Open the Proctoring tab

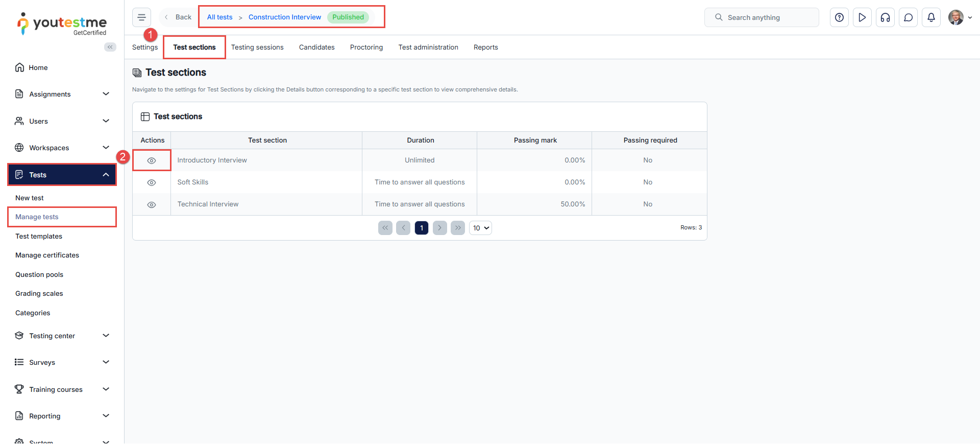(366, 47)
